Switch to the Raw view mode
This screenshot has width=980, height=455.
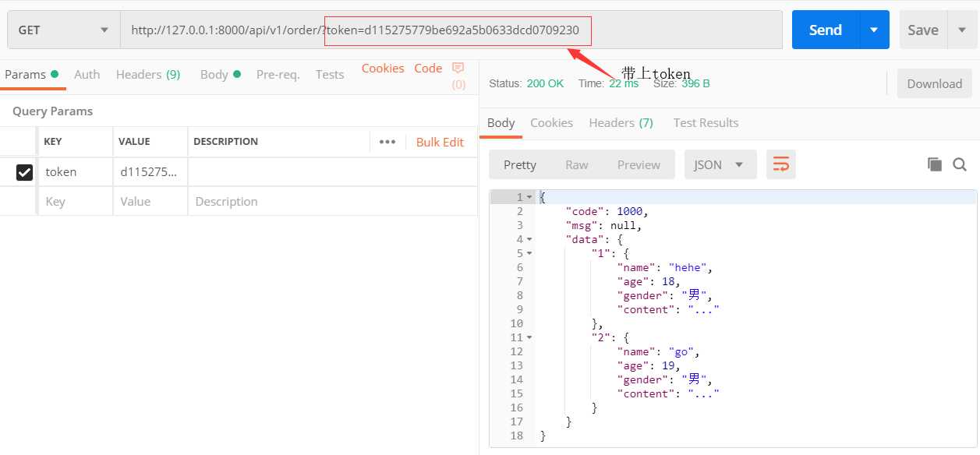pyautogui.click(x=577, y=164)
